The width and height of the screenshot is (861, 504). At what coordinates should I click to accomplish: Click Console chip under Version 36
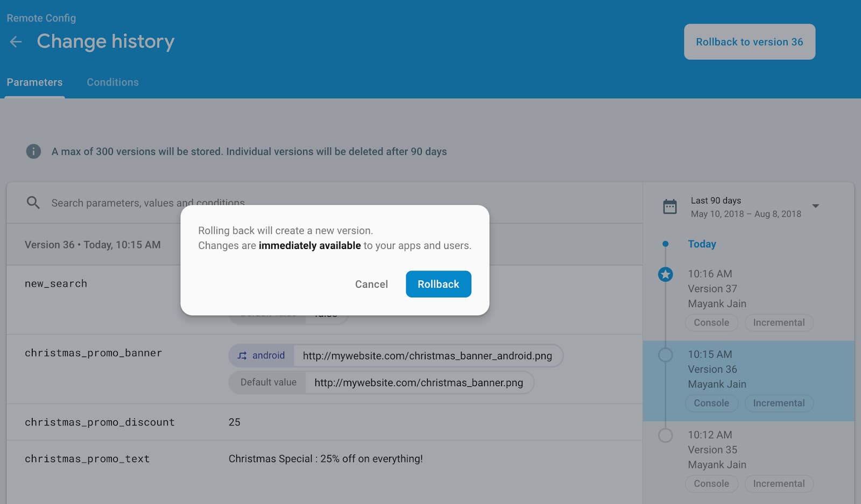(x=711, y=403)
